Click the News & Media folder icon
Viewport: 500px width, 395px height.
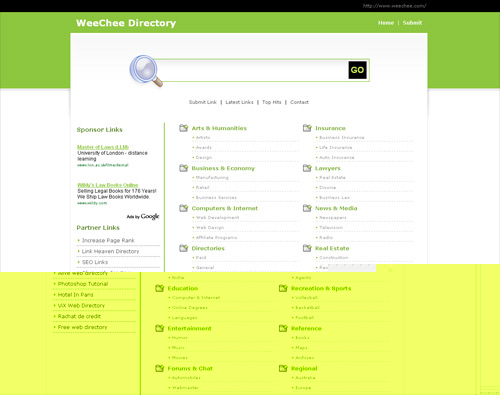point(307,208)
